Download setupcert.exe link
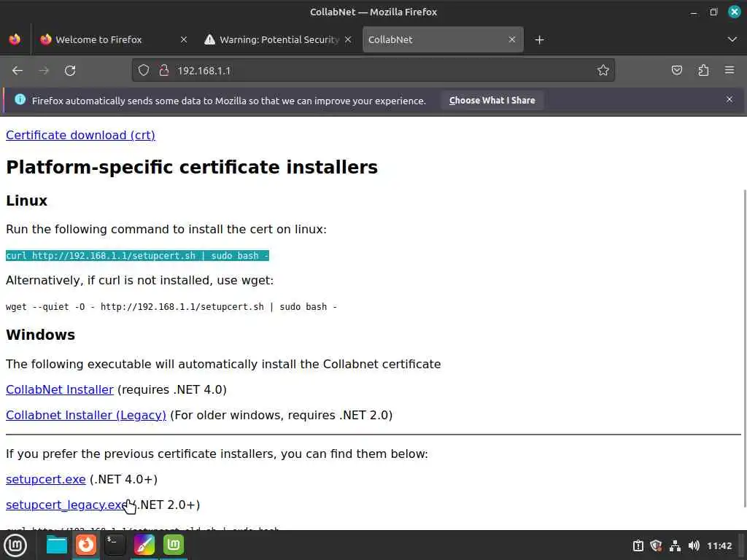Viewport: 747px width, 560px height. pos(46,480)
